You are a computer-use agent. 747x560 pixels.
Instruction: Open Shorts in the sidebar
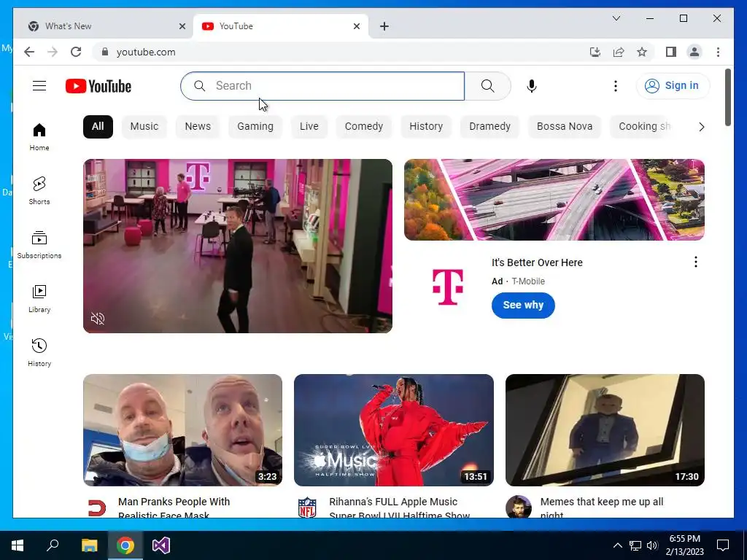(x=39, y=191)
